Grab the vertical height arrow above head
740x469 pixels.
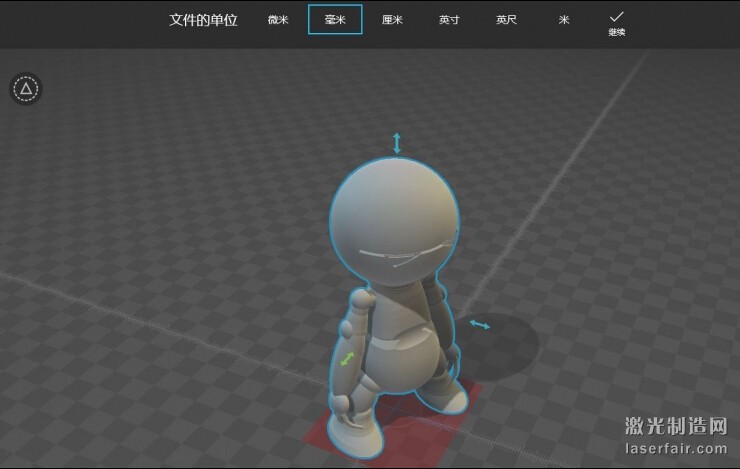(397, 142)
